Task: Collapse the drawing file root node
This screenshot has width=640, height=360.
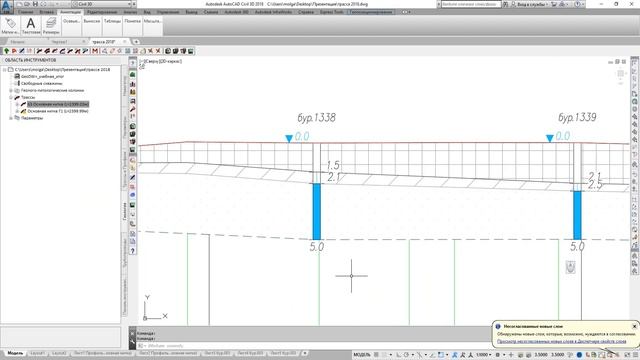Action: (x=4, y=70)
